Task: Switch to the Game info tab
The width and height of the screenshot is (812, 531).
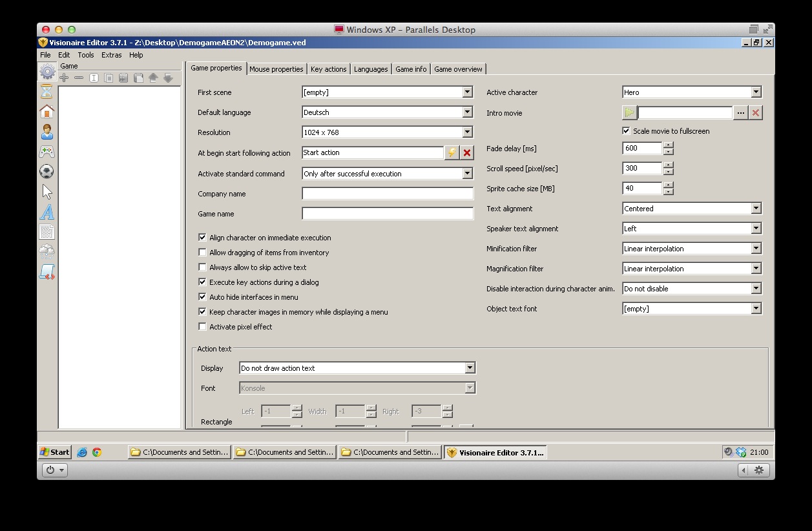Action: click(x=411, y=69)
